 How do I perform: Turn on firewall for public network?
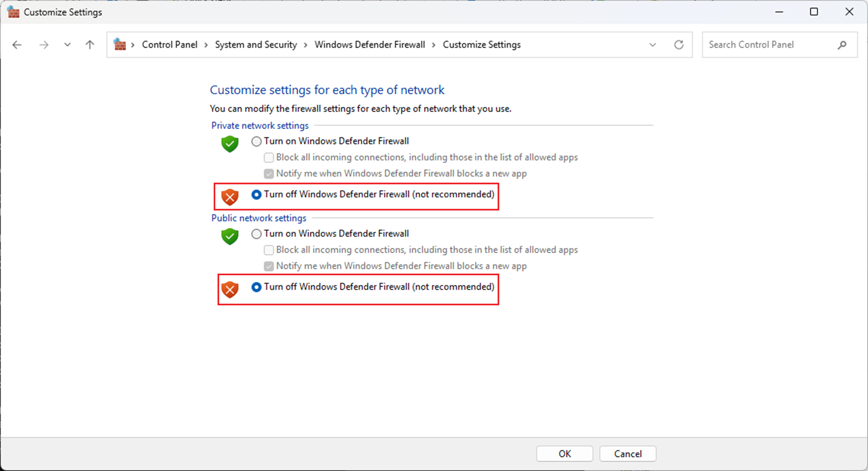256,234
